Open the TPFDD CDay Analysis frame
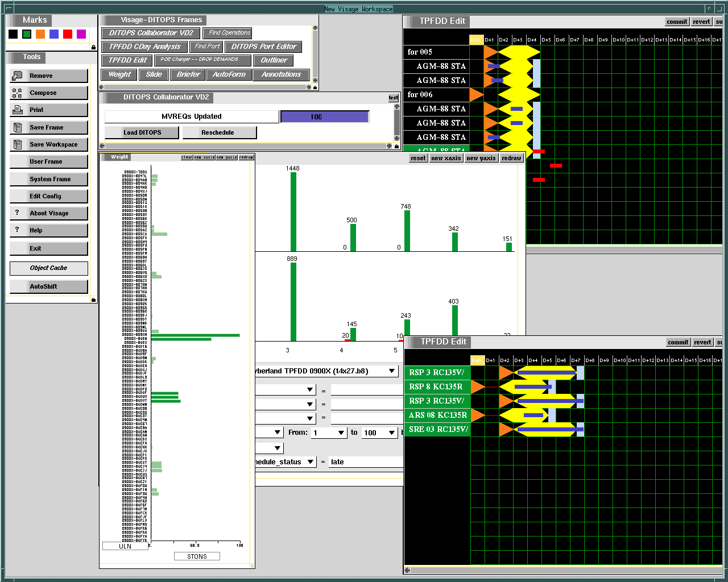This screenshot has width=728, height=582. [144, 47]
